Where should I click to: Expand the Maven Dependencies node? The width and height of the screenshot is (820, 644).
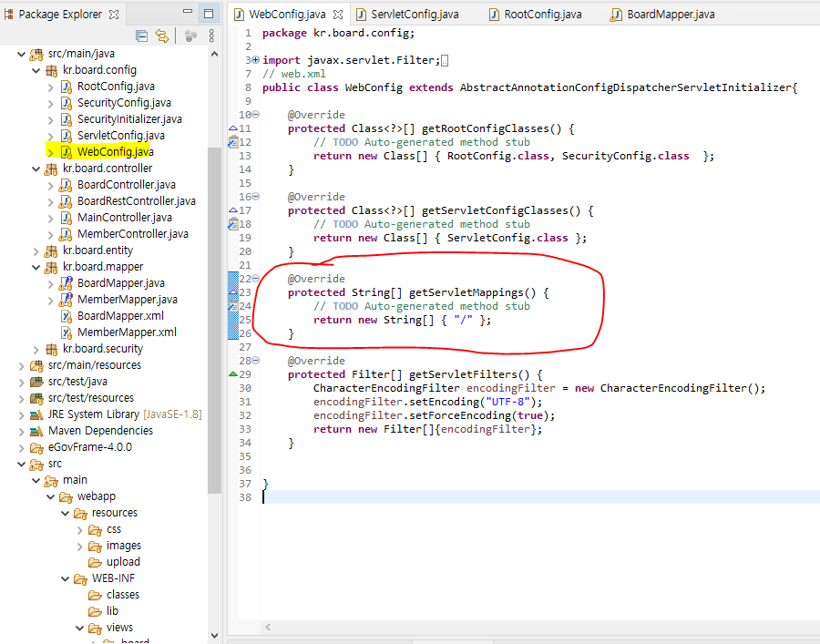pos(22,431)
